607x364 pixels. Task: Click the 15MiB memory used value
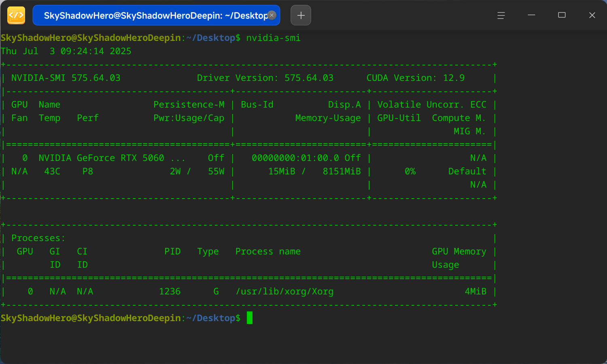coord(282,171)
